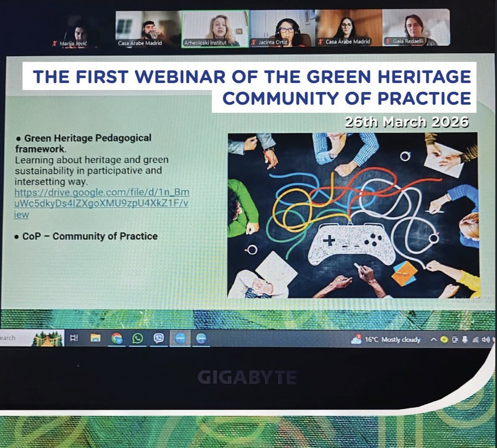The height and width of the screenshot is (448, 497).
Task: Expand hidden system tray icons chevron
Action: coord(433,340)
